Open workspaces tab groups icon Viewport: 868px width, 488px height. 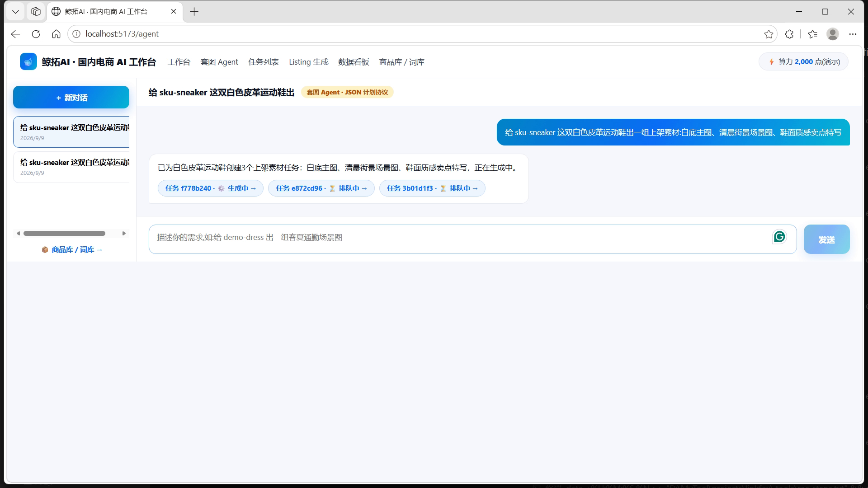coord(36,12)
